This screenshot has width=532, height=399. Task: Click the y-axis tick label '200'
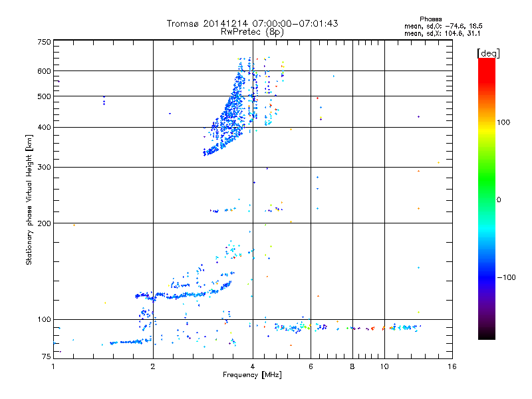tap(45, 223)
